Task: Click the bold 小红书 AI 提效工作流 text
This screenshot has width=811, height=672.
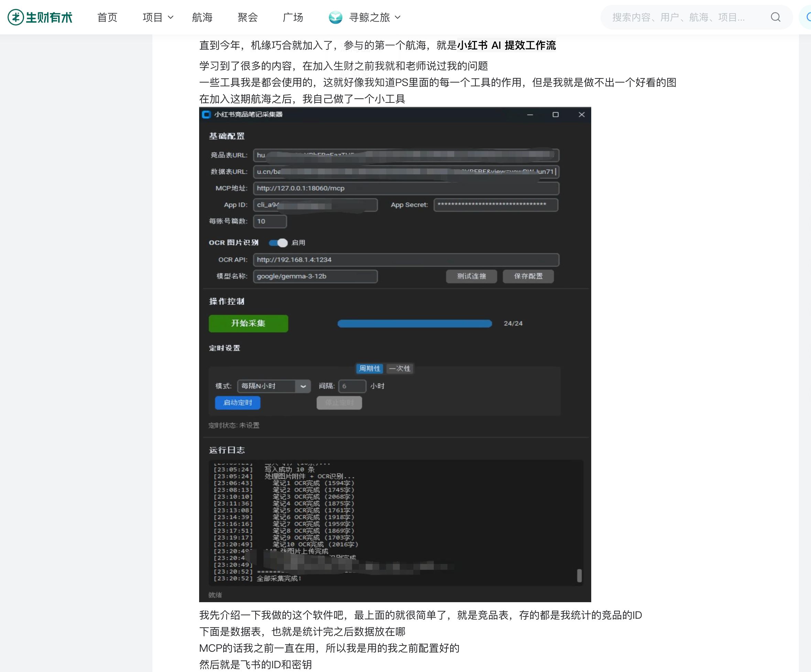Action: [x=507, y=46]
